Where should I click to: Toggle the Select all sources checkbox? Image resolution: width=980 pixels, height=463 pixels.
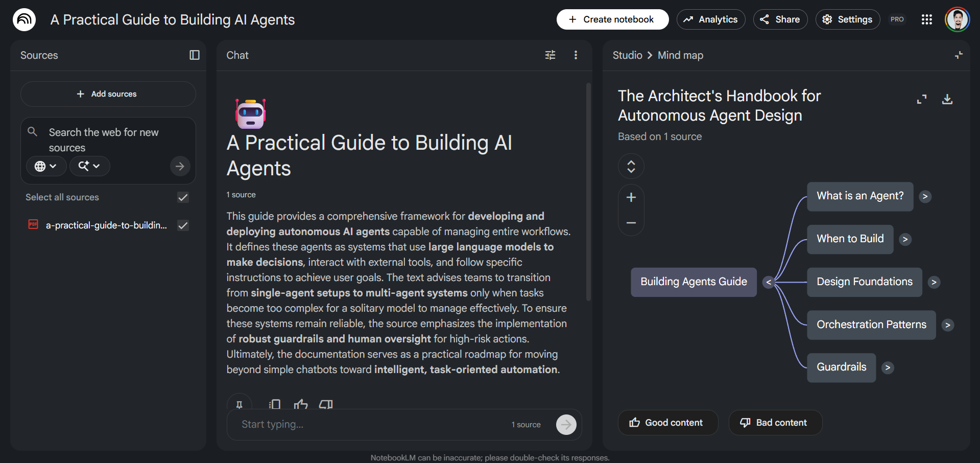pyautogui.click(x=183, y=197)
